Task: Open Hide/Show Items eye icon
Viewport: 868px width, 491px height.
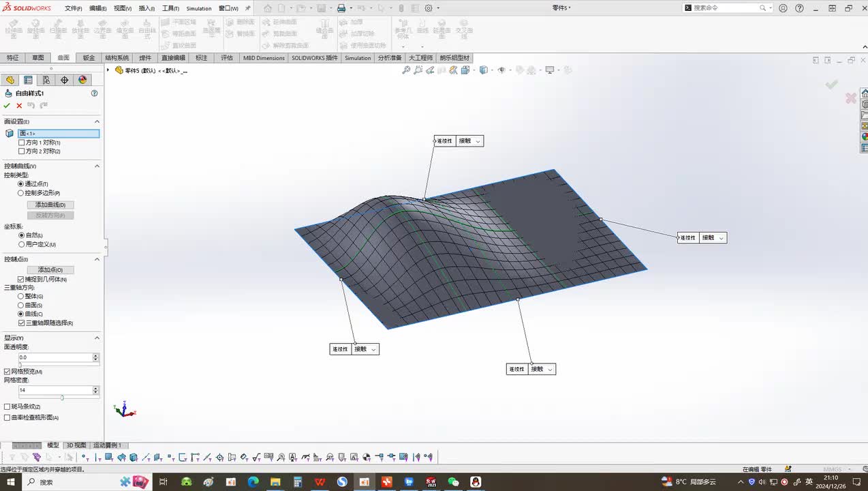Action: pos(501,70)
